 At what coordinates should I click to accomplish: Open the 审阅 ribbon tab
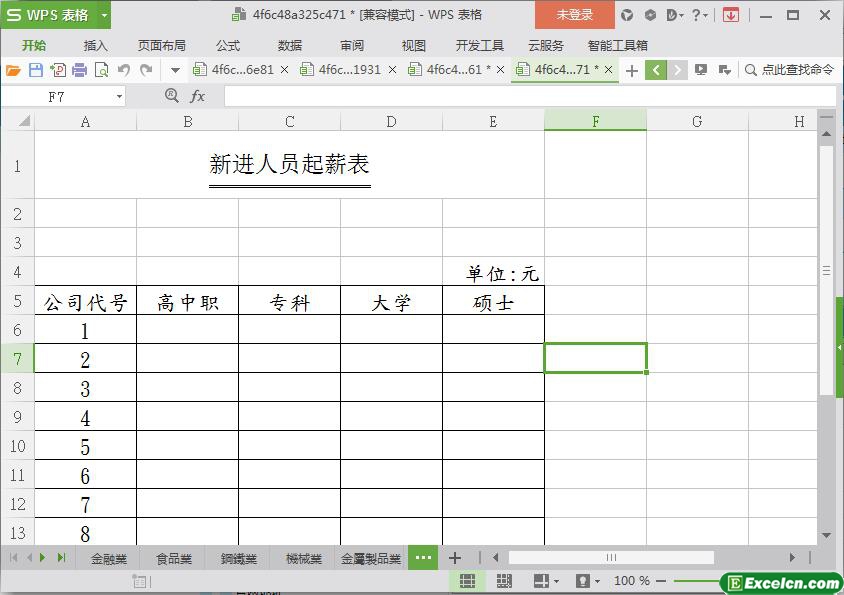[x=352, y=46]
